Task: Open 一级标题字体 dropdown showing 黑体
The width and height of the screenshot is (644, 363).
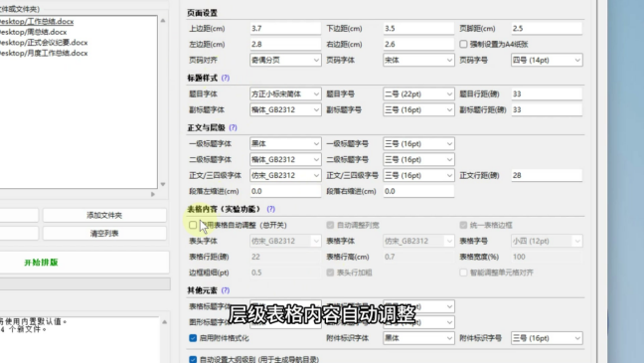Action: coord(285,143)
